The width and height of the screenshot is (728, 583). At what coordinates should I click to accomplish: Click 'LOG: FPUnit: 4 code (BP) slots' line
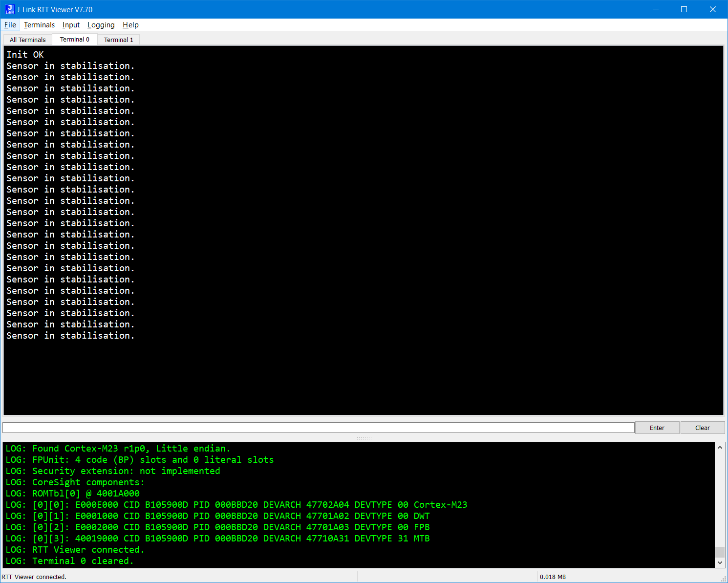tap(140, 460)
